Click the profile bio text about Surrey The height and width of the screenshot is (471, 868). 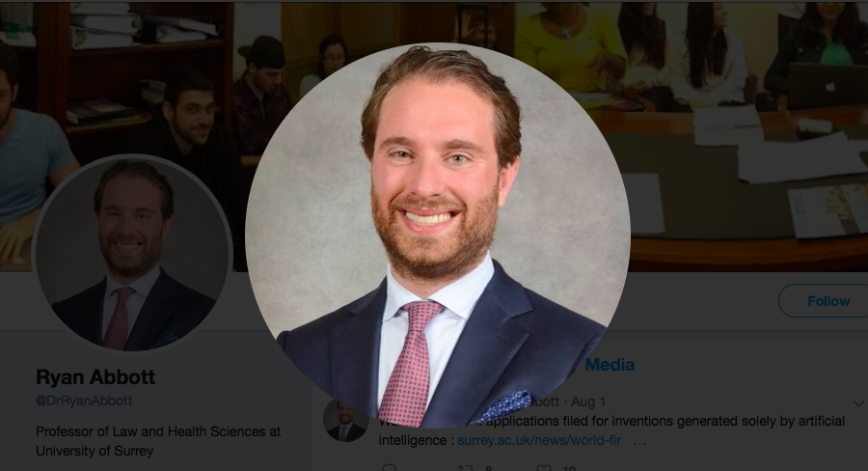(158, 441)
